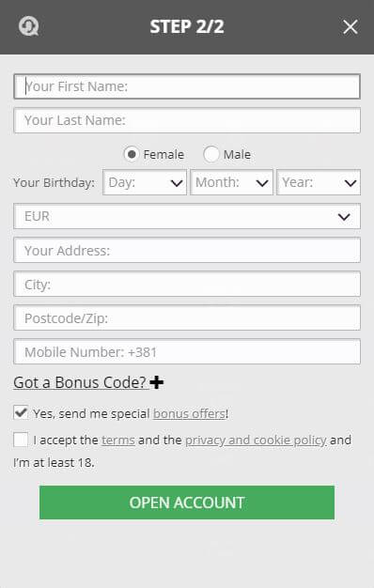Click the Open Account button
374x588 pixels.
187,503
